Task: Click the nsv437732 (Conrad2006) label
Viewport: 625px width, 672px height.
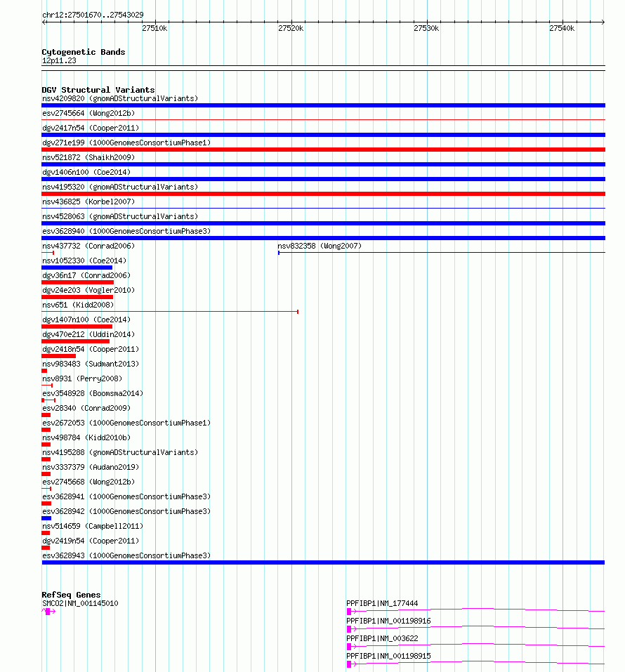Action: point(88,246)
